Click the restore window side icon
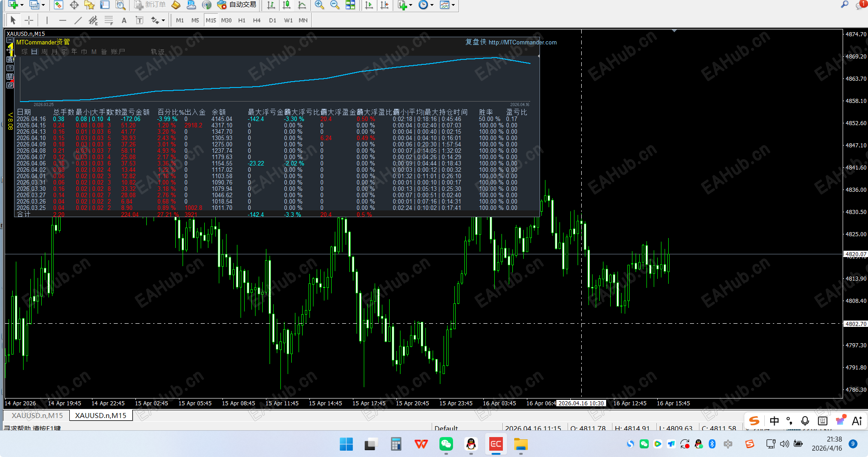 [x=10, y=85]
